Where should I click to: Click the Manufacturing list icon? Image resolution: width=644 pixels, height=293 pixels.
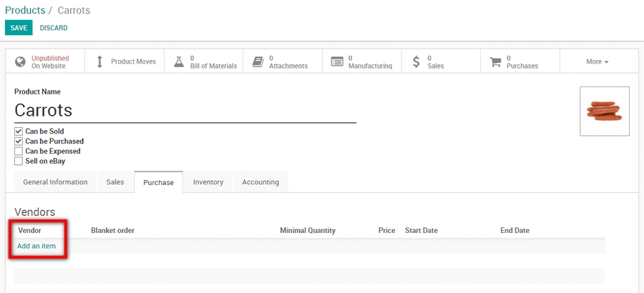(337, 62)
